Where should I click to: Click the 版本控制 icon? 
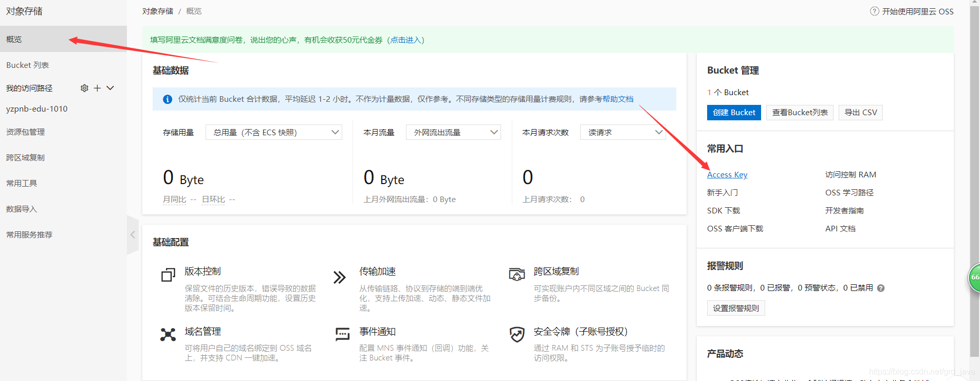pyautogui.click(x=168, y=275)
